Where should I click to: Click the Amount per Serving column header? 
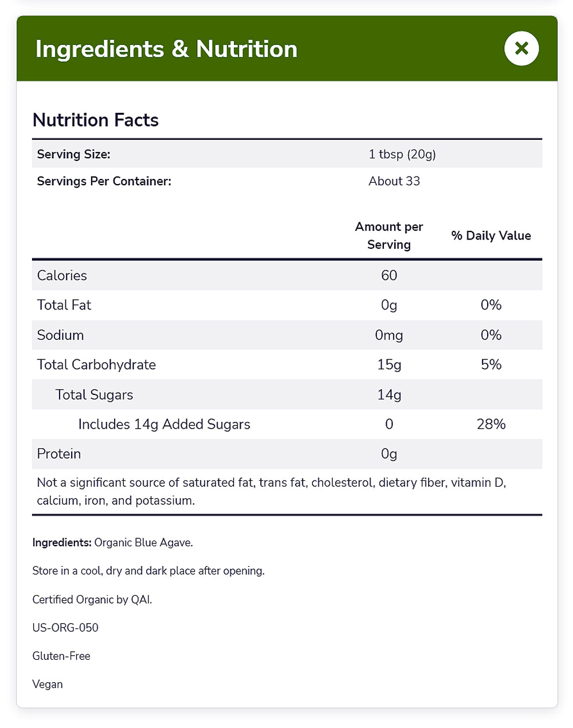pyautogui.click(x=389, y=236)
